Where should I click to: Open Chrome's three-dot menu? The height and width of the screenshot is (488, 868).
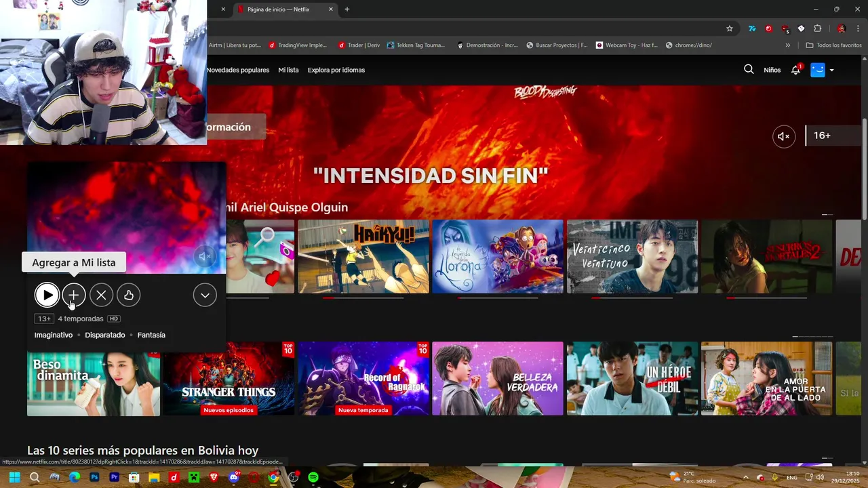[857, 28]
